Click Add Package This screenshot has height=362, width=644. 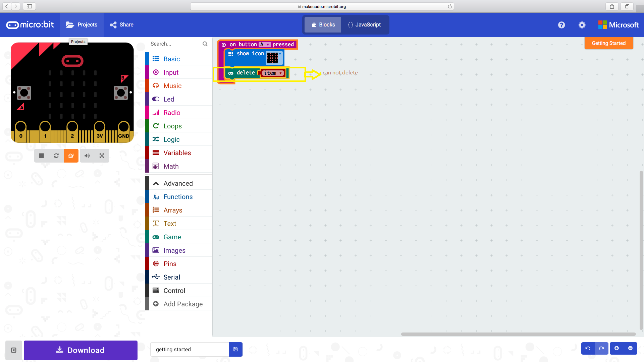click(178, 304)
